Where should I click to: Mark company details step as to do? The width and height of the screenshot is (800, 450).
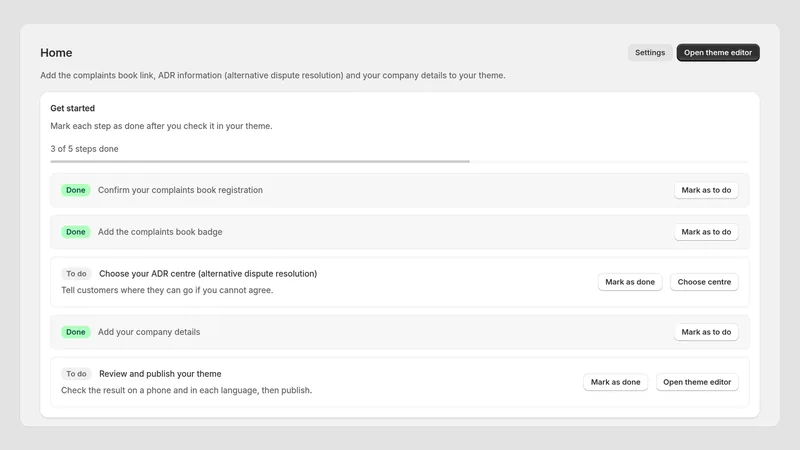point(706,332)
